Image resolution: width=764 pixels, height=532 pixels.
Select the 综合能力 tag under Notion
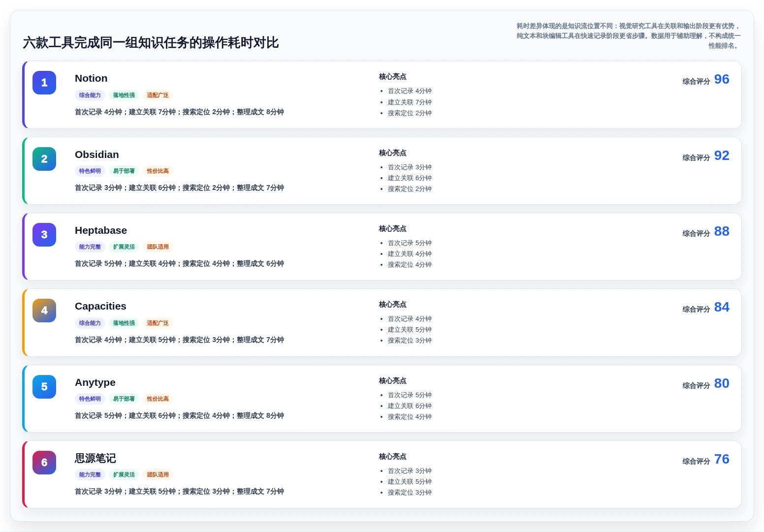pyautogui.click(x=90, y=95)
